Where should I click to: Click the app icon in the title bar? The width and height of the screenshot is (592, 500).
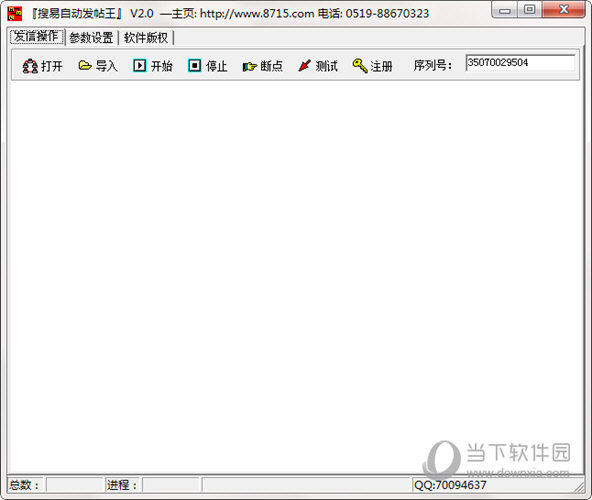(x=14, y=13)
